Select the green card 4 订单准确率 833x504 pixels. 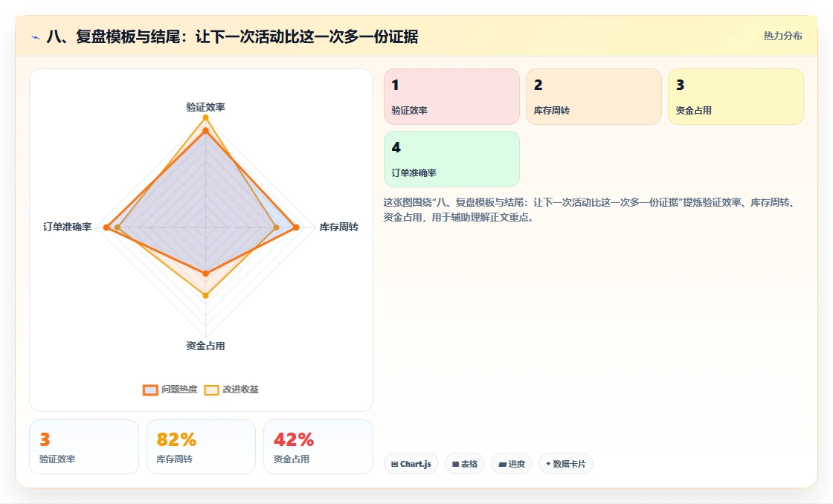451,159
